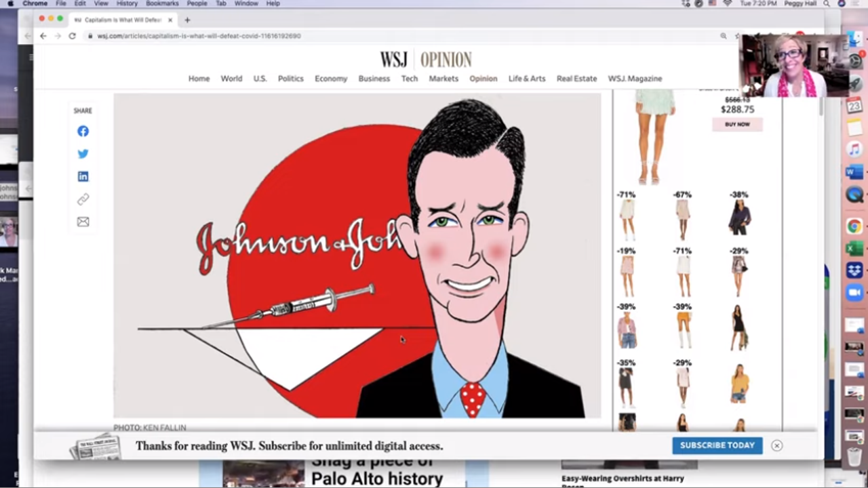Share article via Facebook icon
This screenshot has width=868, height=488.
(x=83, y=131)
